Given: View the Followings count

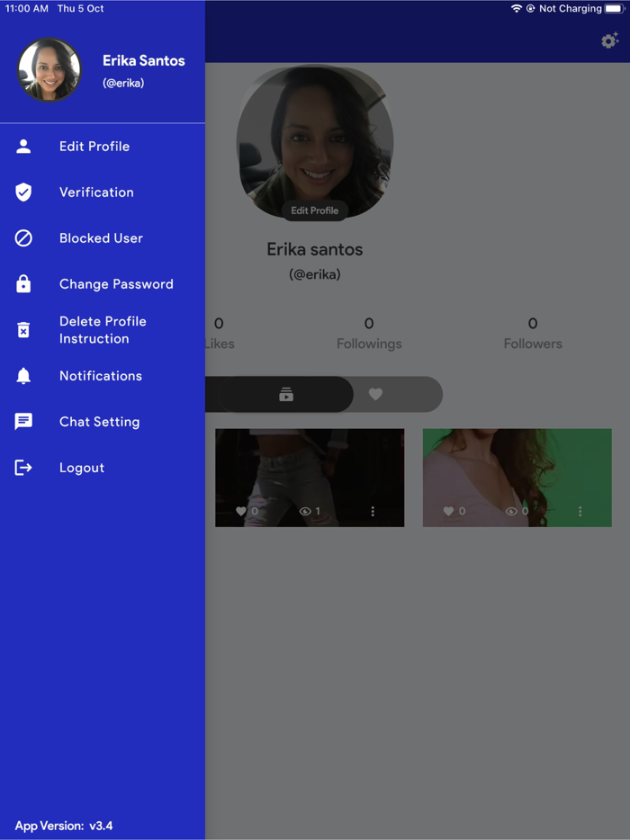Looking at the screenshot, I should click(369, 334).
